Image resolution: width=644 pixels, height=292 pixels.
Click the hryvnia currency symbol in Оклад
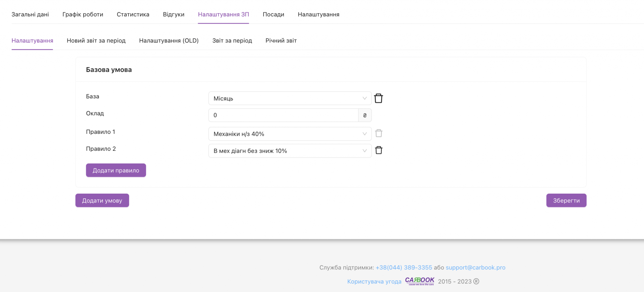click(365, 115)
